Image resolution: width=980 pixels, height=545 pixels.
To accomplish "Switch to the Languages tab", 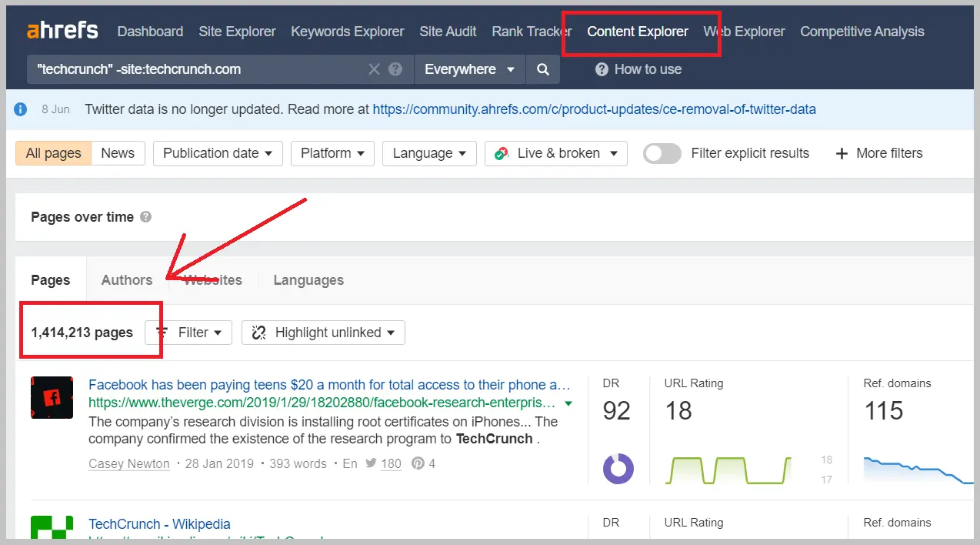I will tap(308, 280).
